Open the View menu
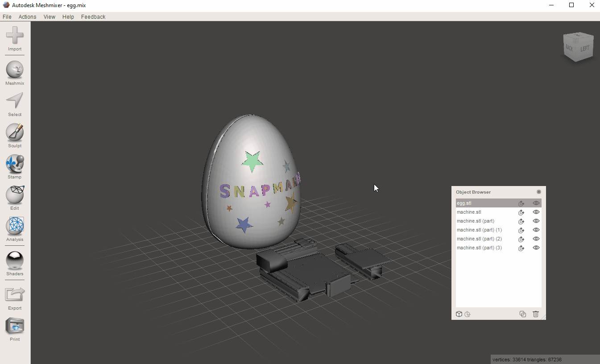Image resolution: width=600 pixels, height=364 pixels. coord(49,17)
